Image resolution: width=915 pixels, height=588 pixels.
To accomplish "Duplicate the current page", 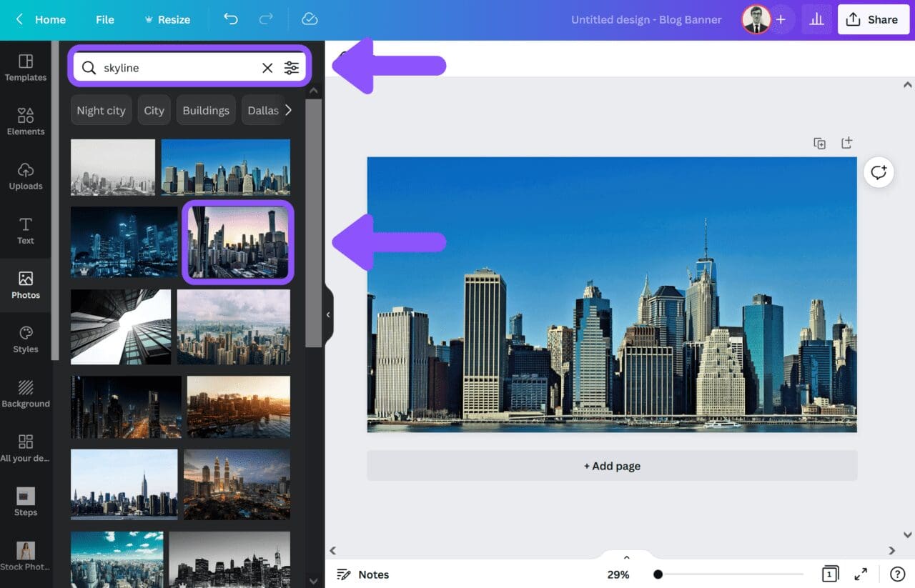I will click(819, 143).
